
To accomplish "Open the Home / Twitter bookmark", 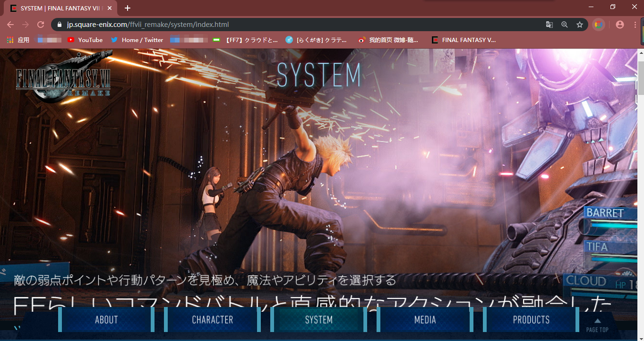I will pos(137,40).
